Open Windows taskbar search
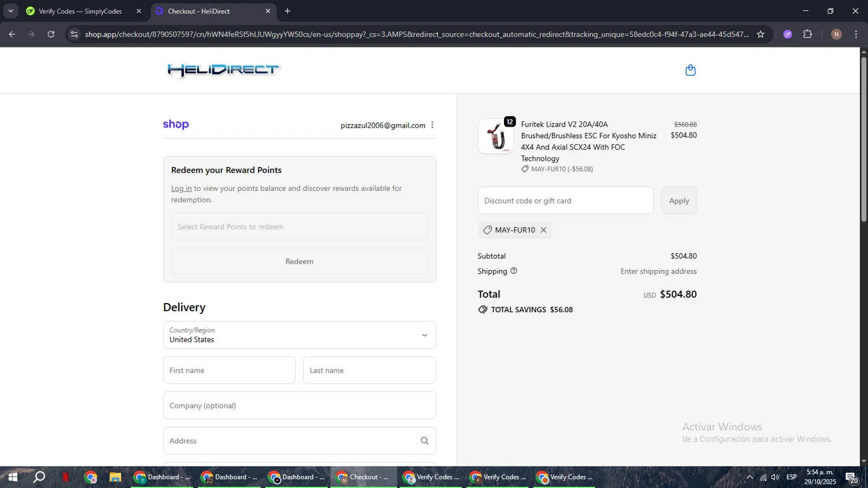Image resolution: width=868 pixels, height=488 pixels. pos(39,478)
